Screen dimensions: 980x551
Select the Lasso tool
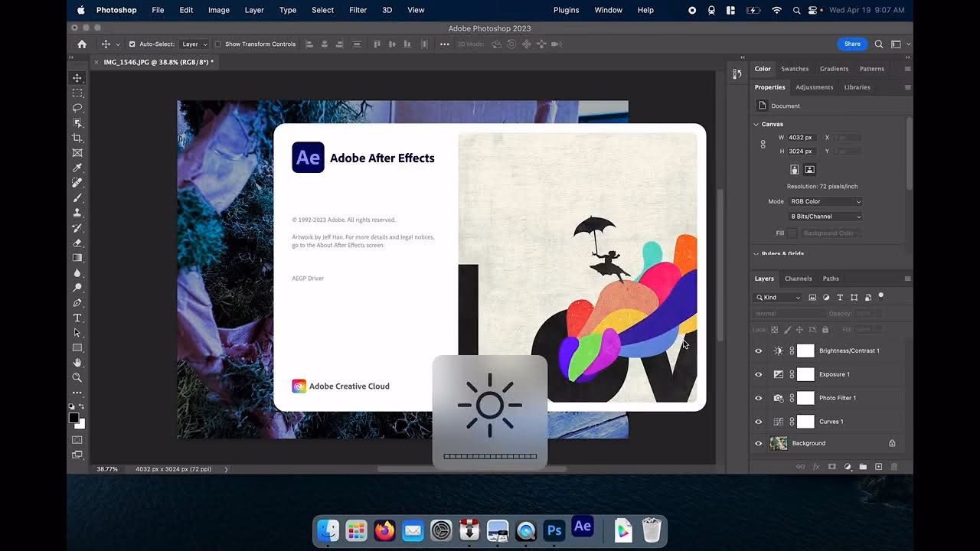pos(77,108)
